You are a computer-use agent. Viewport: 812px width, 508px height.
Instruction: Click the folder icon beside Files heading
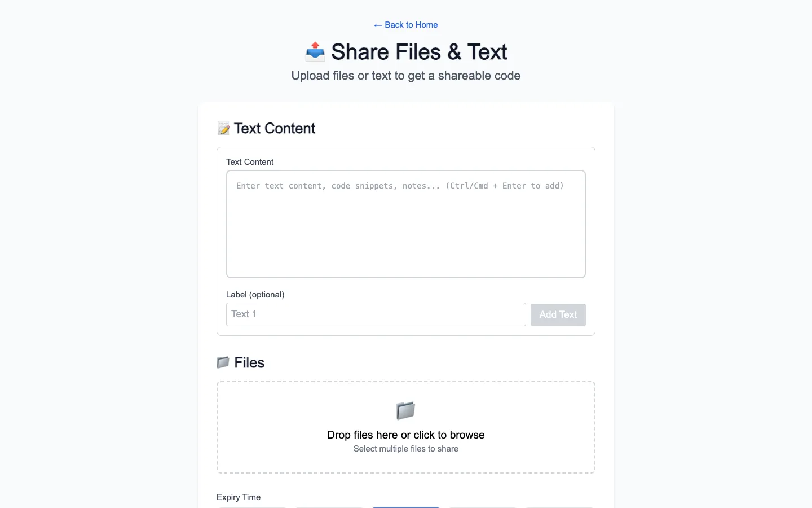[x=223, y=362]
